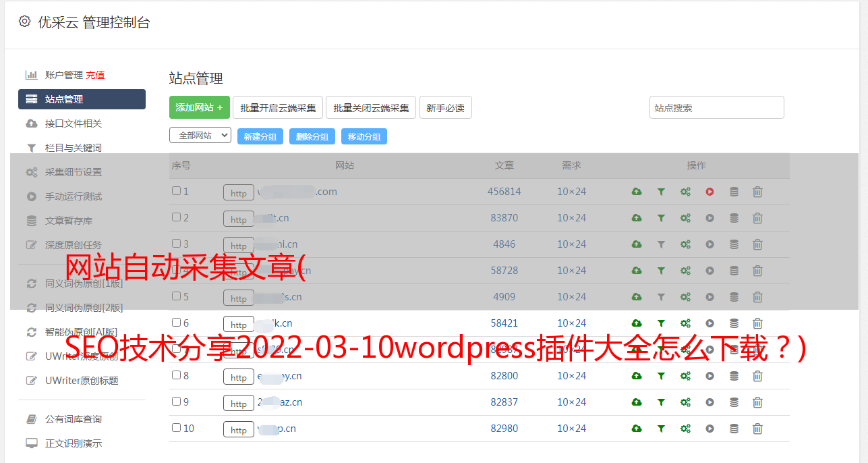Check the checkbox for row 9

pos(176,402)
